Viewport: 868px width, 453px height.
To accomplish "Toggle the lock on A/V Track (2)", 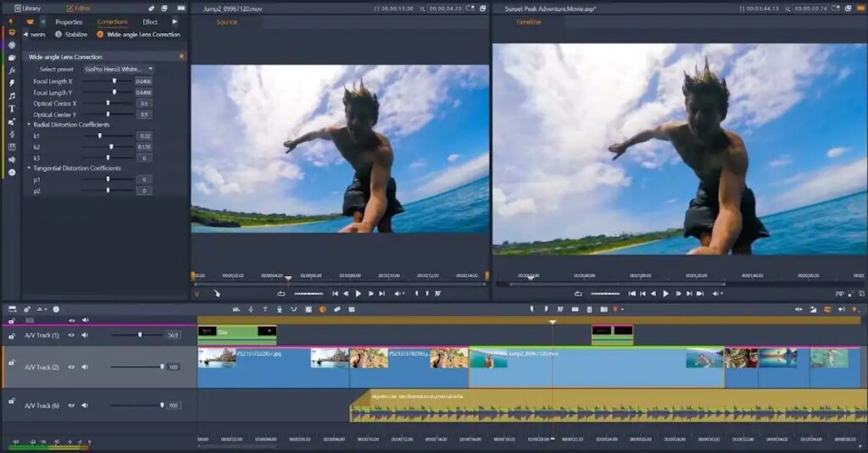I will pos(12,363).
